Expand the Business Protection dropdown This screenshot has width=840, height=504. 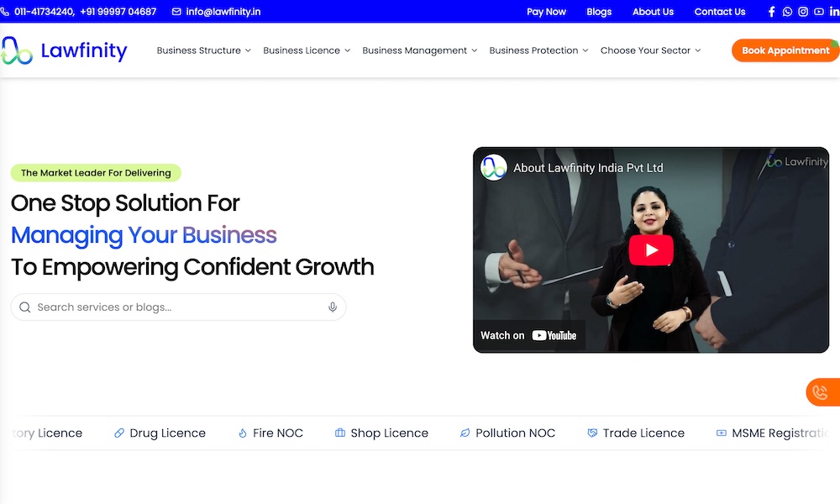point(538,50)
